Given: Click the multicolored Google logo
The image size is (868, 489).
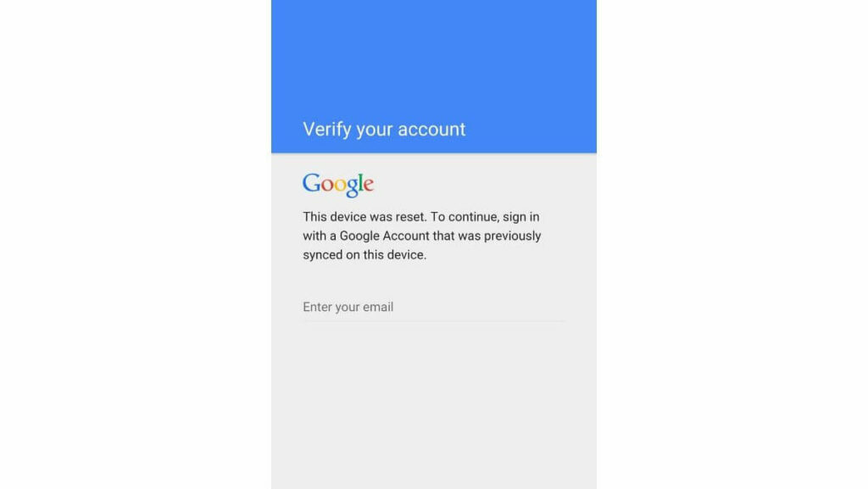Looking at the screenshot, I should coord(338,185).
